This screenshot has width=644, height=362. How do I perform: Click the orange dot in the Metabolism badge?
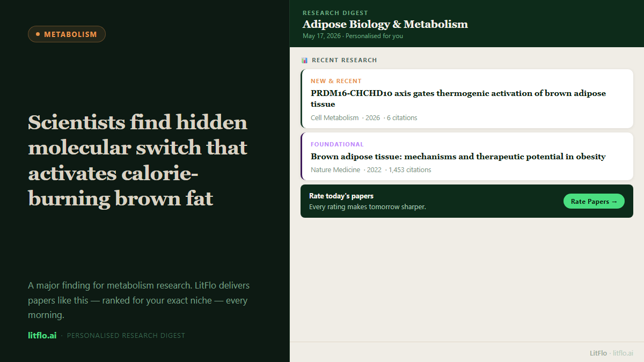click(38, 34)
